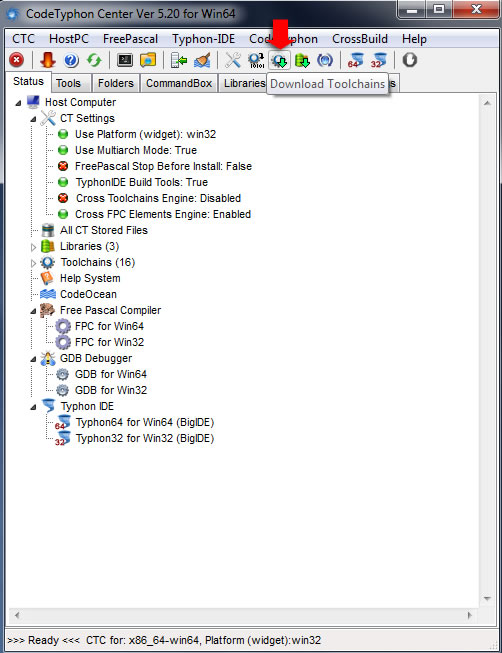The image size is (502, 653).
Task: Select Typhon64 for Win64 (BigIDE) entry
Action: [x=145, y=422]
